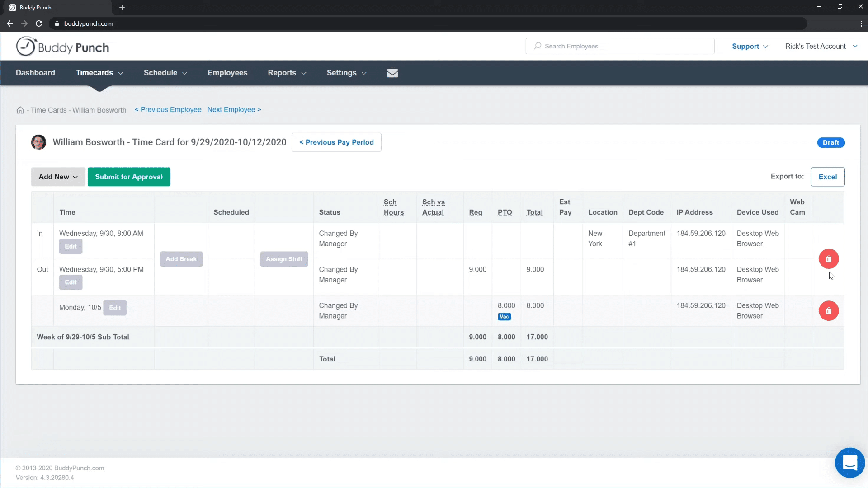
Task: Go to Previous Pay Period
Action: [x=336, y=142]
